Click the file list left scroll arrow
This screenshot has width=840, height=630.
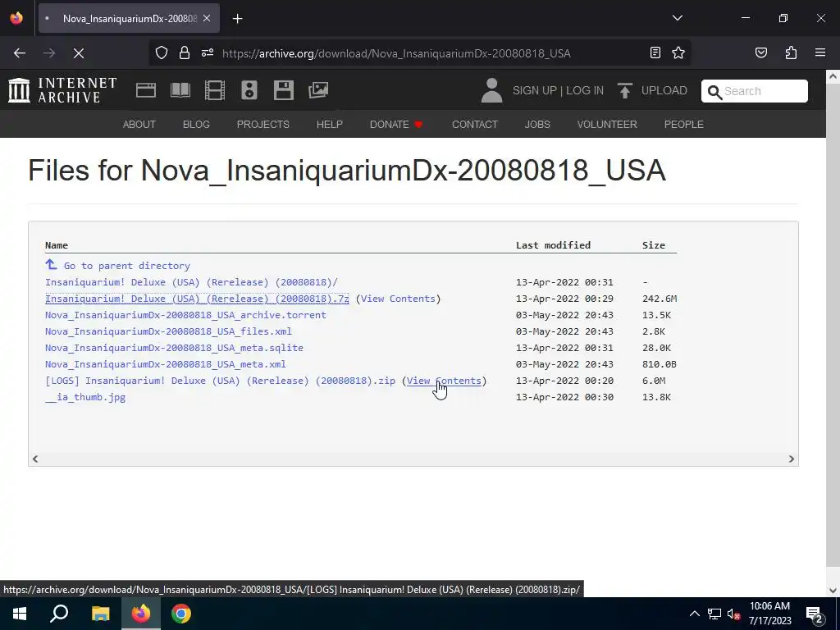point(35,459)
